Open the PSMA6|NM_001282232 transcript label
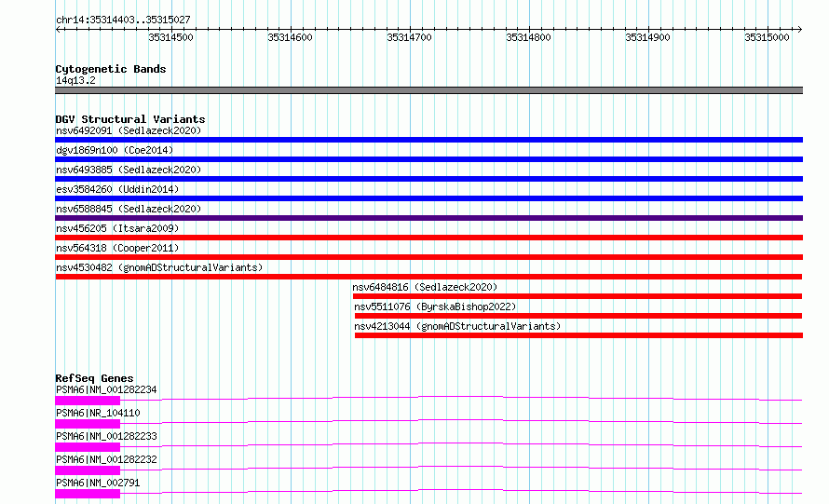 click(x=106, y=459)
